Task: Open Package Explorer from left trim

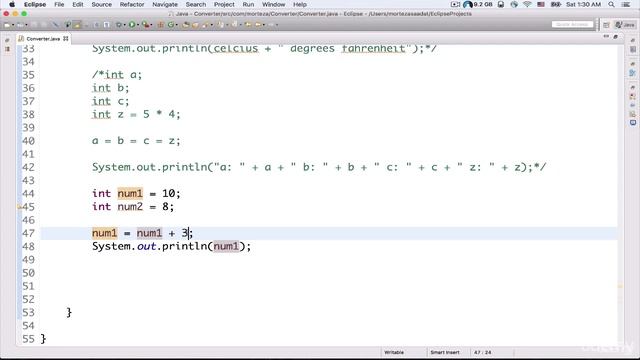Action: 7,49
